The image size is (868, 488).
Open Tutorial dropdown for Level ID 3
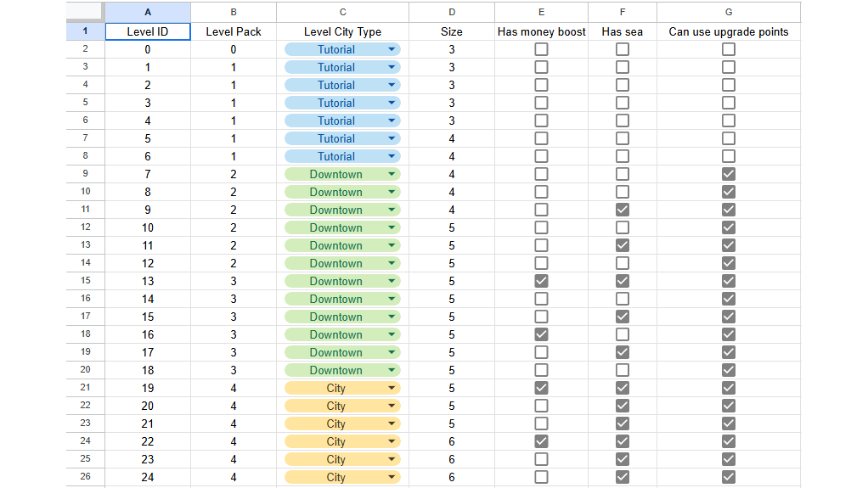click(392, 103)
